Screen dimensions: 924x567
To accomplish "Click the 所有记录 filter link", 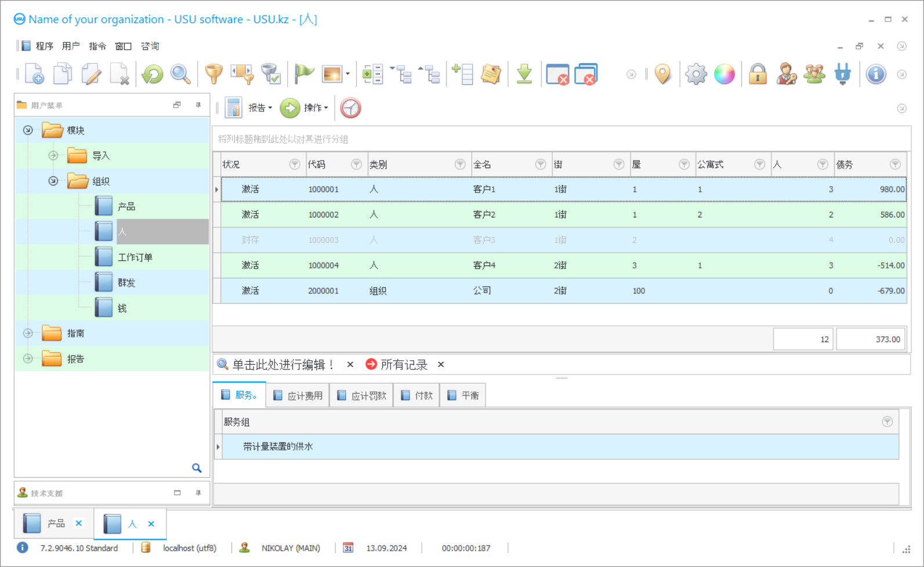I will (x=404, y=365).
